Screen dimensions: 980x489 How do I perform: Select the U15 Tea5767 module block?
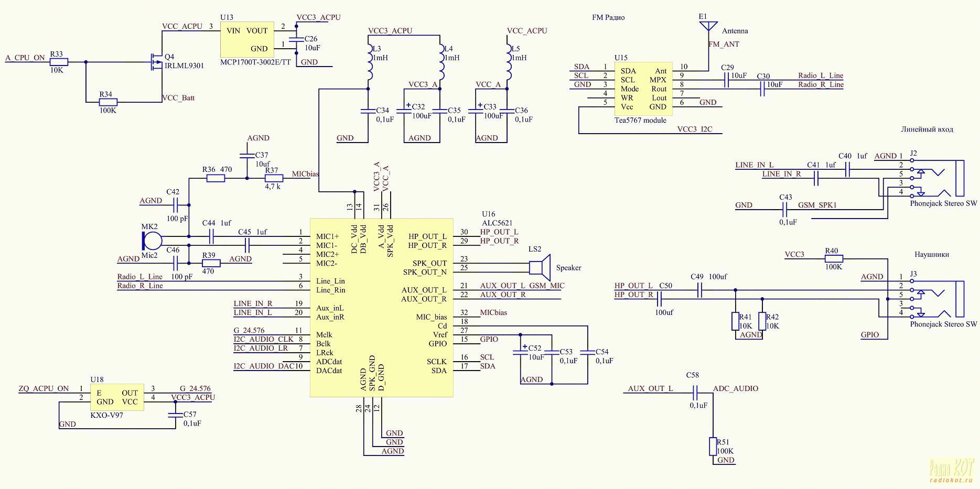click(643, 90)
